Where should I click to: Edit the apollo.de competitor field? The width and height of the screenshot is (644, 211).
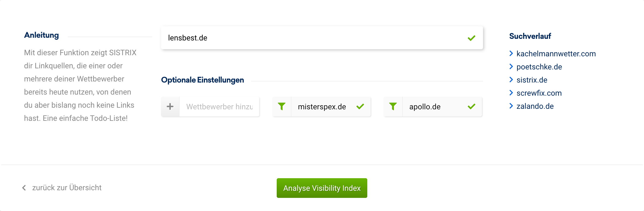point(434,107)
